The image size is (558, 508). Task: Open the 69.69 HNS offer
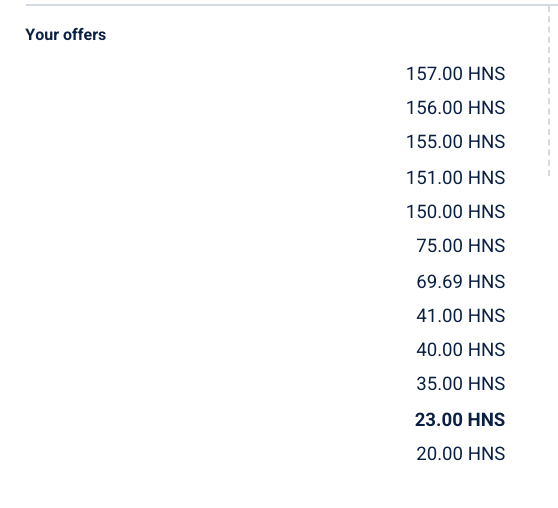coord(461,282)
